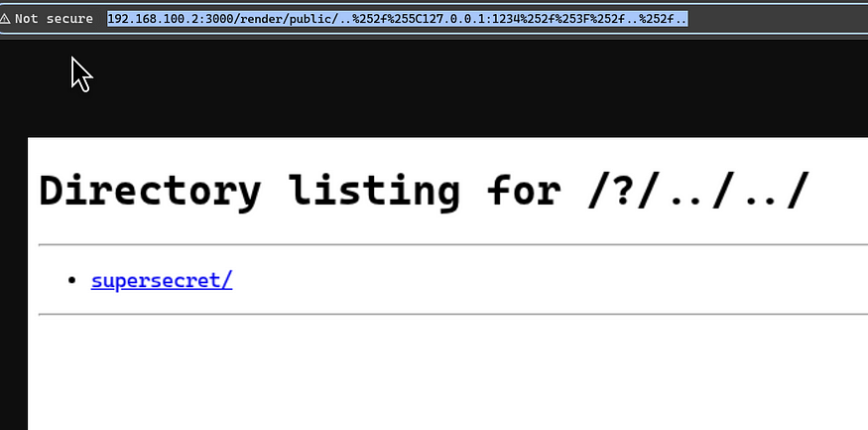
Task: Open site info via "Not secure" label
Action: [54, 19]
